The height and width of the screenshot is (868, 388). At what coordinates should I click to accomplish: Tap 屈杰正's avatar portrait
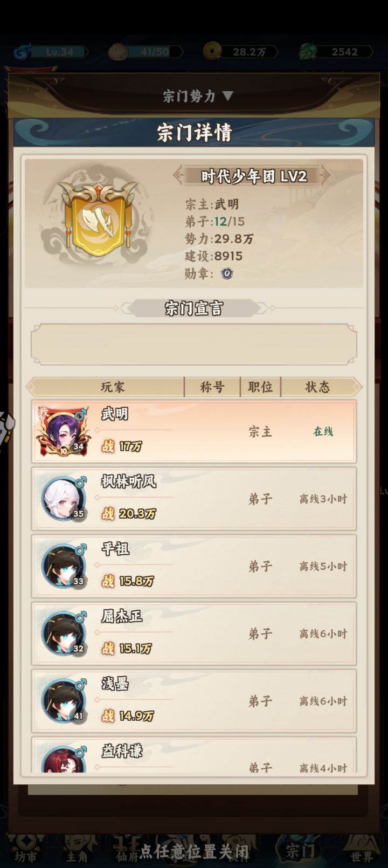pos(64,633)
